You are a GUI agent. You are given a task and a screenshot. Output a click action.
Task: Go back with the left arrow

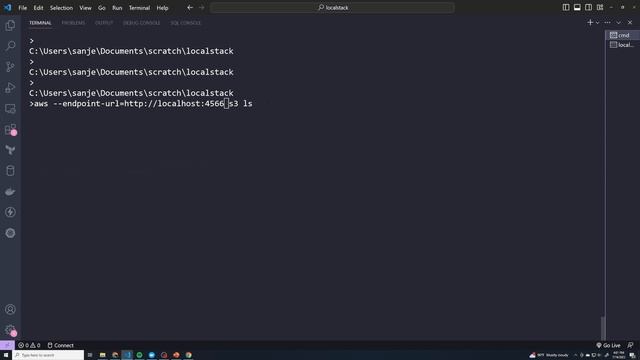tap(190, 7)
